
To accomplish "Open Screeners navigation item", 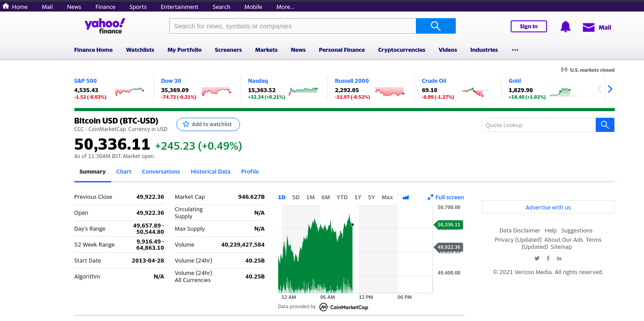I will point(228,50).
